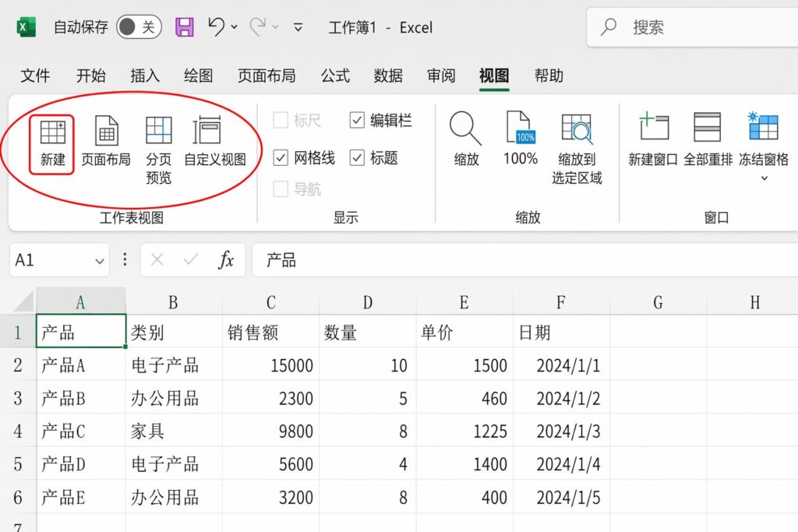Click the three-dot handle beside Name Box

[125, 260]
